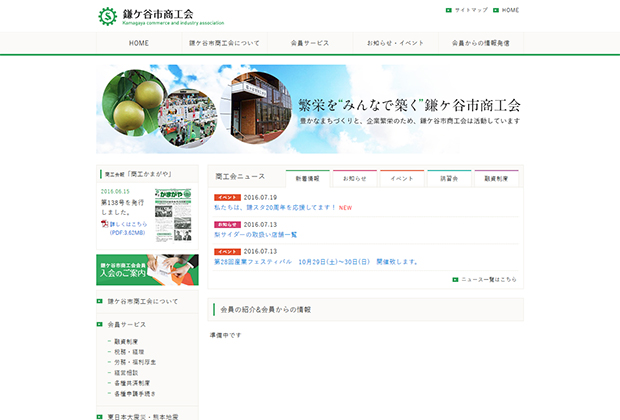Open sidebar 税務・経理 sub-link
The height and width of the screenshot is (420, 620).
coord(129,352)
